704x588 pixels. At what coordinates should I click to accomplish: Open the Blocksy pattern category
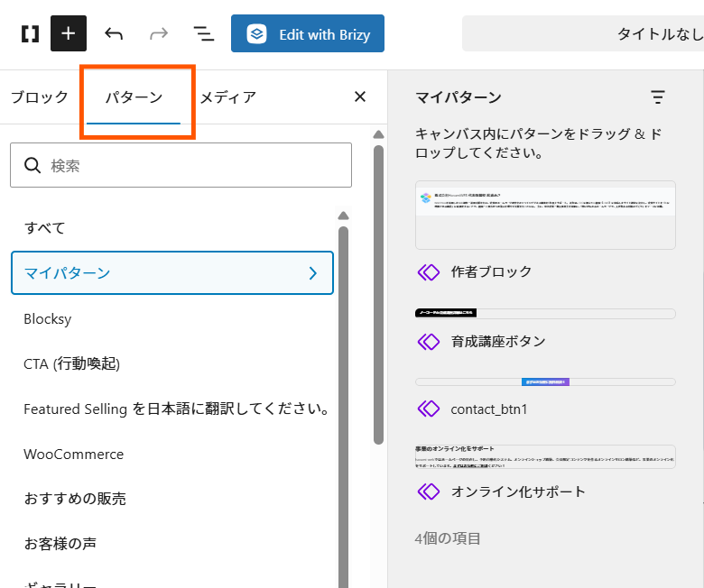tap(48, 318)
